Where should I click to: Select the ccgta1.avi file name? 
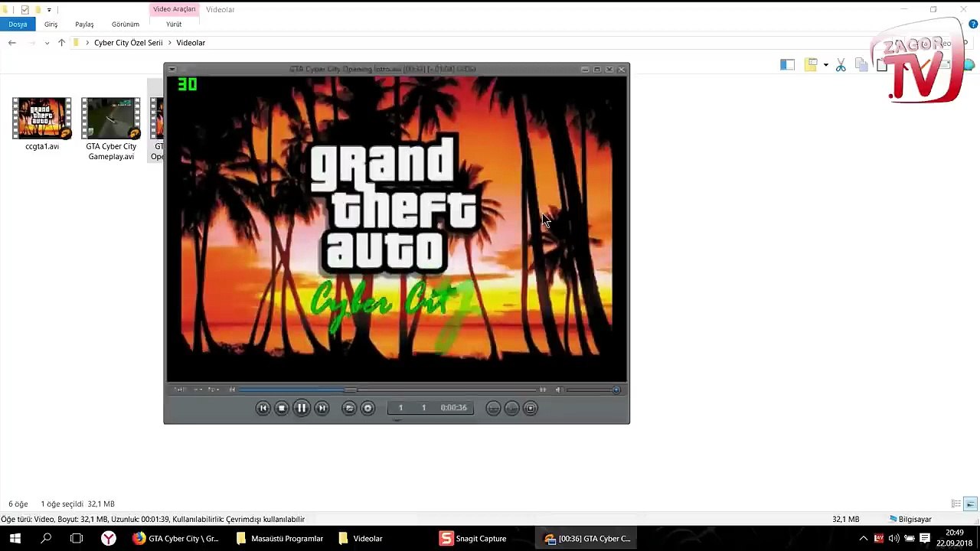click(42, 146)
